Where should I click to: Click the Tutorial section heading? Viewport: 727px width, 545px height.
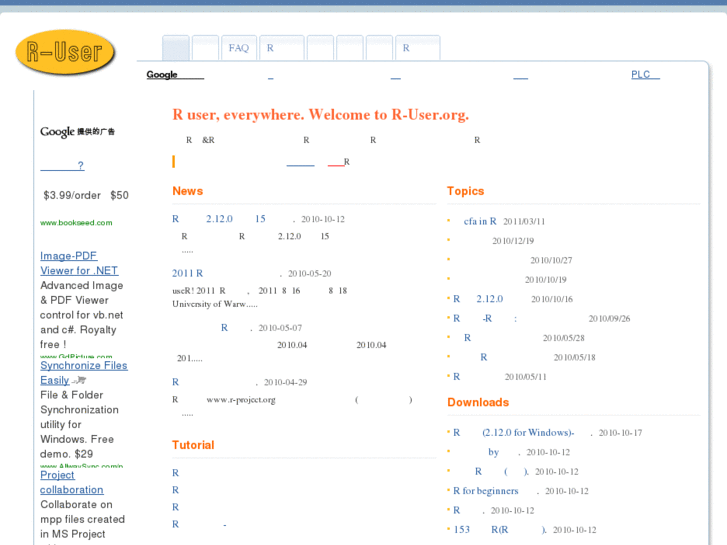click(193, 445)
